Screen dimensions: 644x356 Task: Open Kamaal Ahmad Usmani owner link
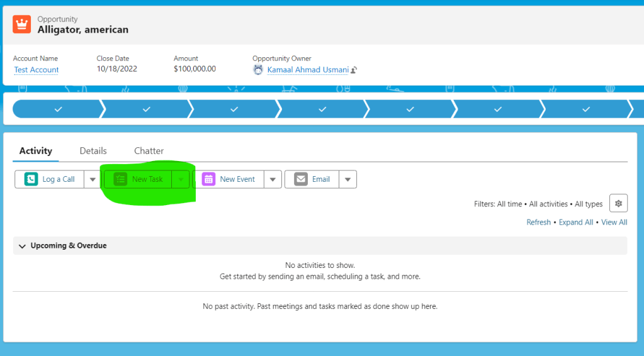coord(308,70)
